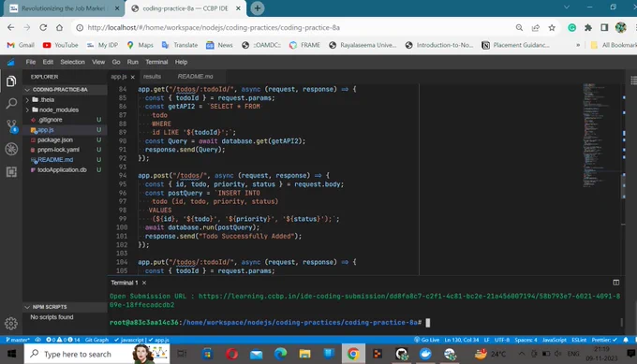Change Spaces: 4 indentation setting

526,340
